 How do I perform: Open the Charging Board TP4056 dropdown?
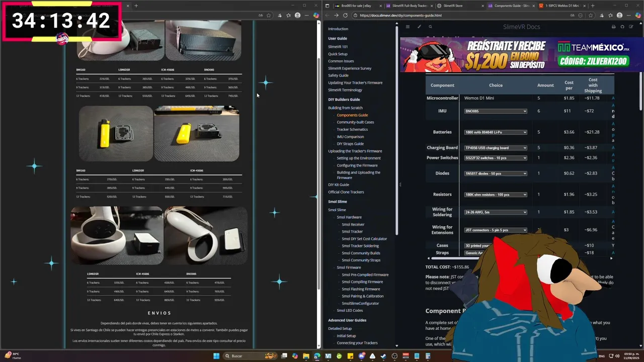[496, 148]
